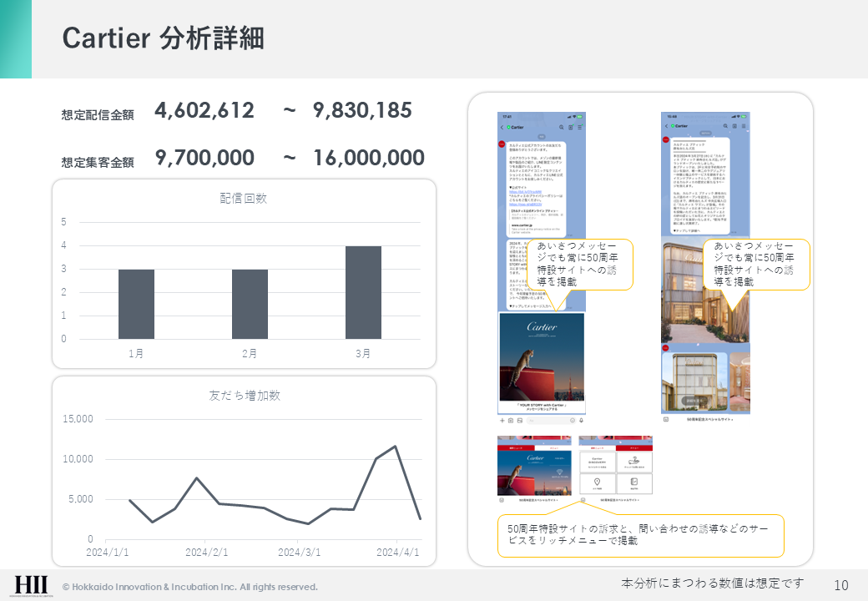Click the HII logo in the footer
Screen dimensions: 868x601
[x=31, y=585]
